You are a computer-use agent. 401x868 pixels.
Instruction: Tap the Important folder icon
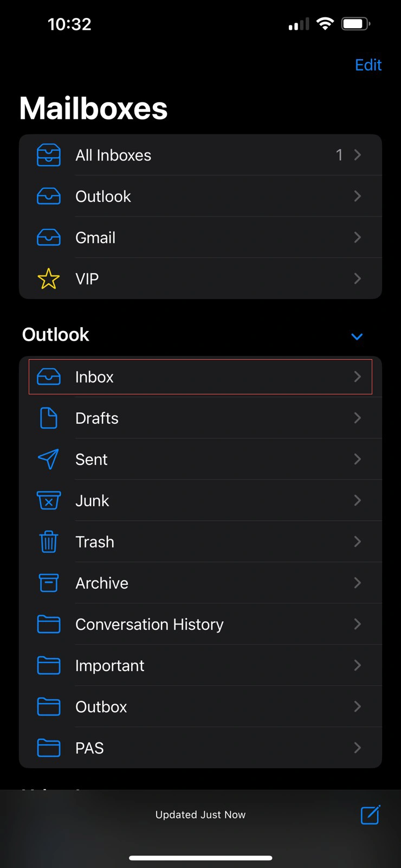[x=49, y=666]
